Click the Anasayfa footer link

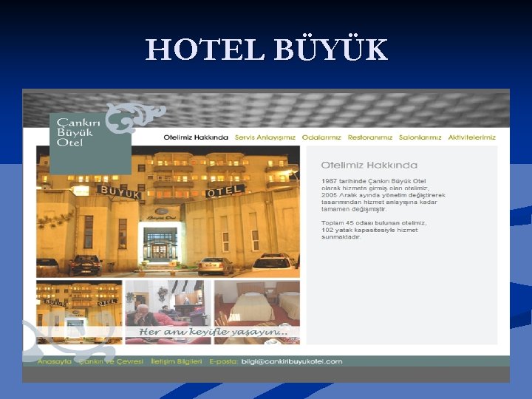point(55,361)
